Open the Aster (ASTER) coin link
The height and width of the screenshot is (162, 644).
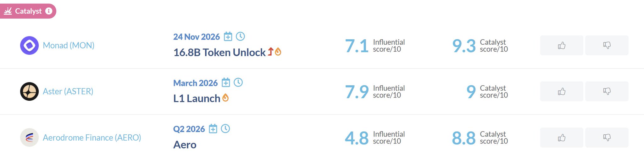[x=68, y=91]
